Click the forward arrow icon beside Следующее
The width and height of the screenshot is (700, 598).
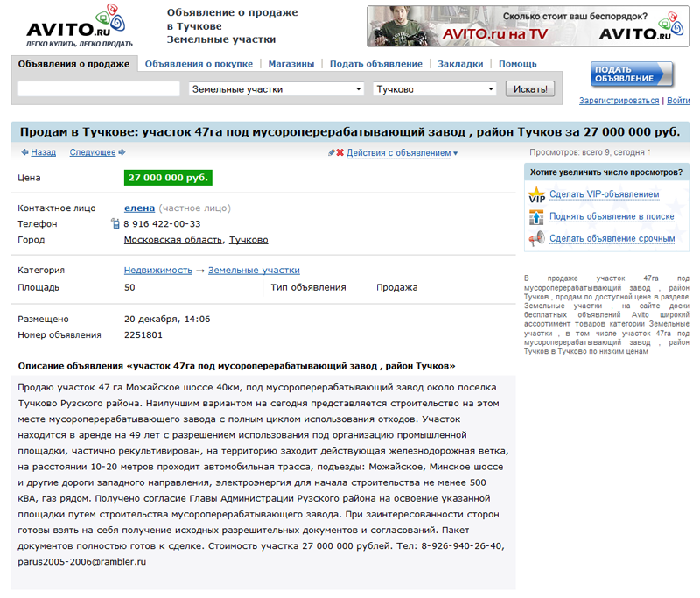(x=122, y=152)
